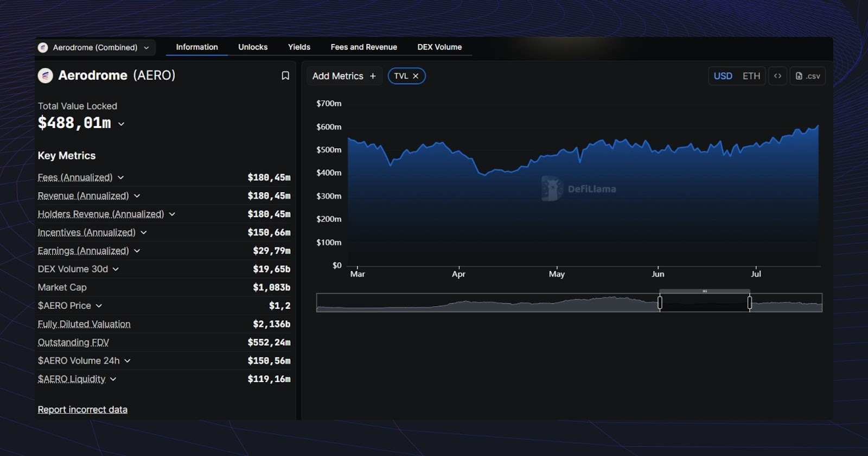Click the $552,24m Outstanding FDV value
The height and width of the screenshot is (456, 868).
point(269,343)
